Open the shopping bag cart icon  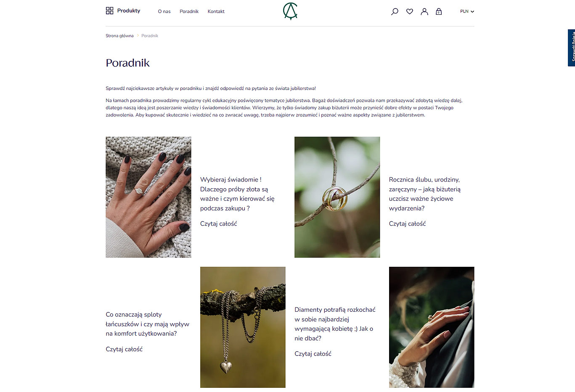439,11
